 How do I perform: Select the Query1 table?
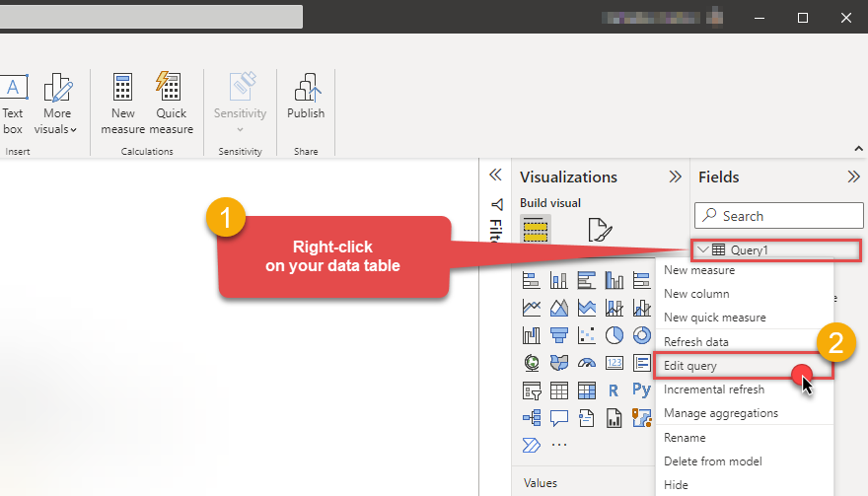coord(776,250)
